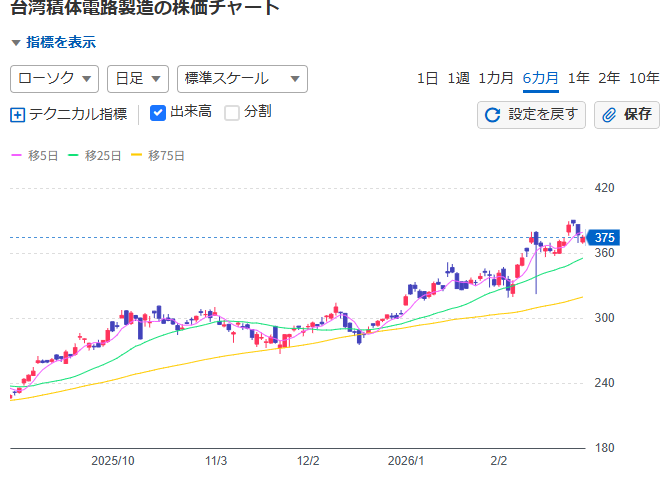Viewport: 664px width, 480px height.
Task: Click the plus icon beside テクニカル指標
Action: (x=17, y=114)
